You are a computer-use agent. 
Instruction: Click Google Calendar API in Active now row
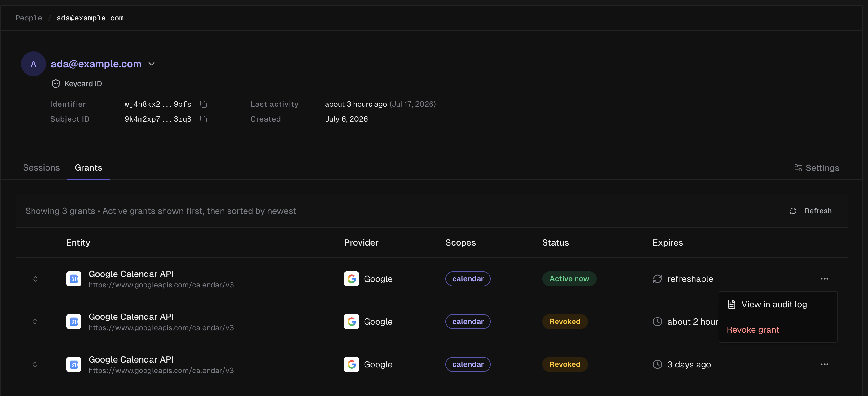(x=131, y=274)
